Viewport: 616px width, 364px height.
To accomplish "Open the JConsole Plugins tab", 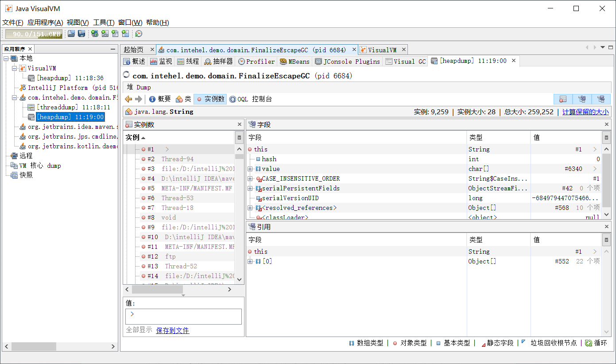I will 348,62.
